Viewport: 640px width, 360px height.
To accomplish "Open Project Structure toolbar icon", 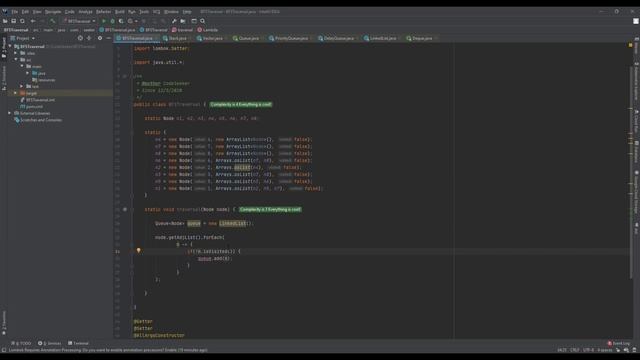I will [183, 21].
